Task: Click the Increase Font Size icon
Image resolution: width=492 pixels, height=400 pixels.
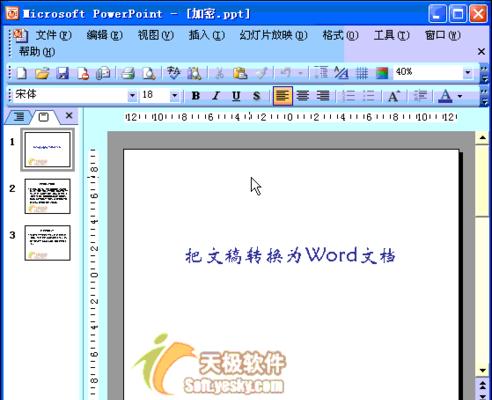Action: (394, 96)
